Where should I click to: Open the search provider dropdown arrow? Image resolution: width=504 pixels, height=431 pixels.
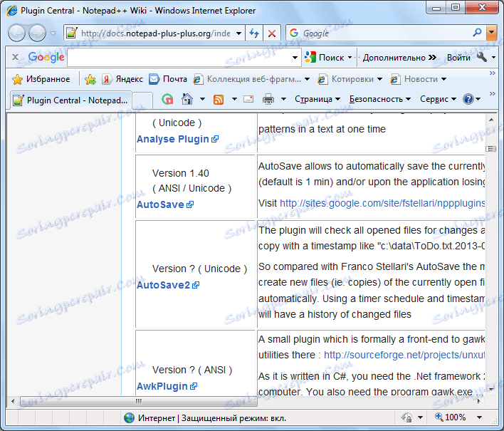pos(491,33)
